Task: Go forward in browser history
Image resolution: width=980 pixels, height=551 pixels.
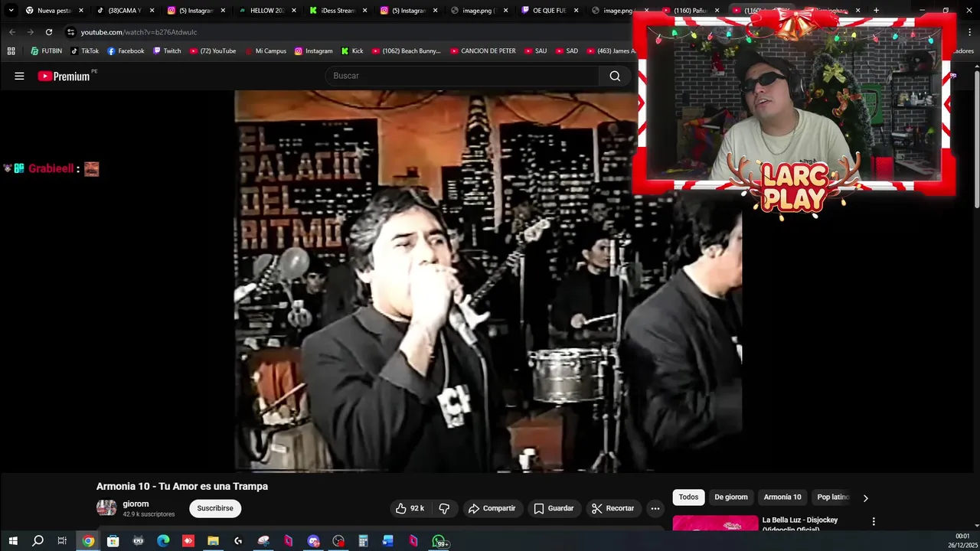Action: 31,32
